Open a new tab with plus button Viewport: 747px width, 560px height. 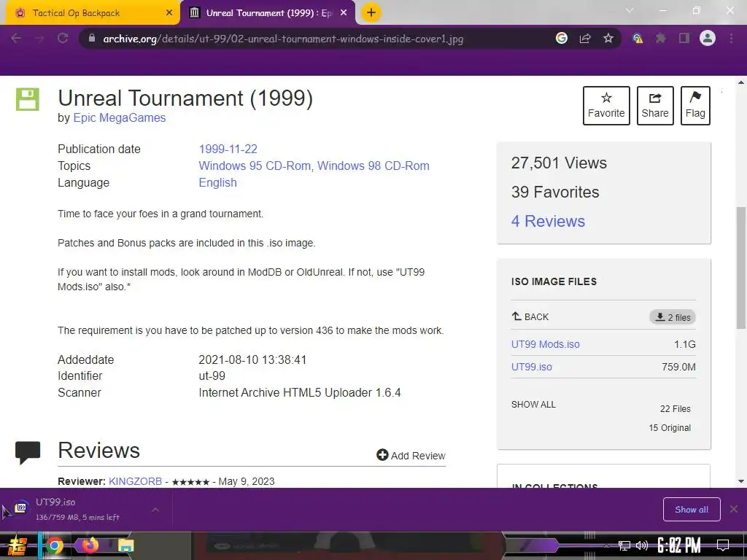coord(371,12)
